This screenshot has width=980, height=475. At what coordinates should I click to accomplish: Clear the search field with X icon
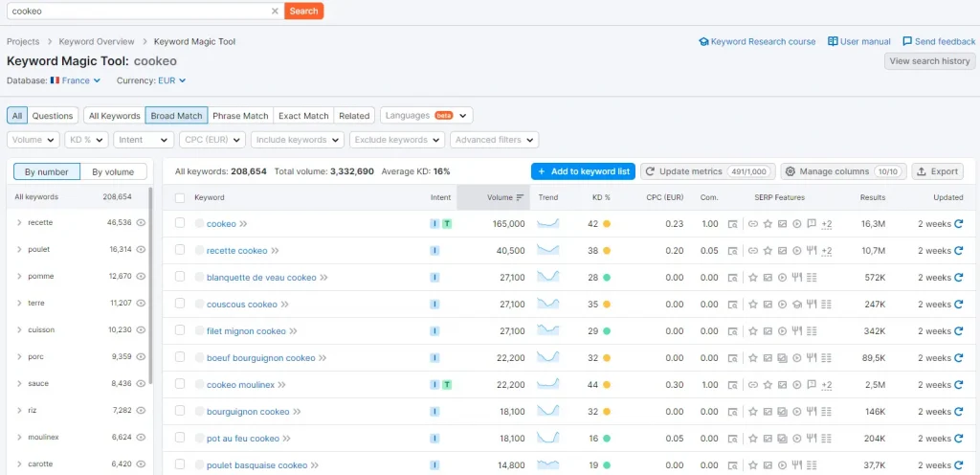[275, 11]
